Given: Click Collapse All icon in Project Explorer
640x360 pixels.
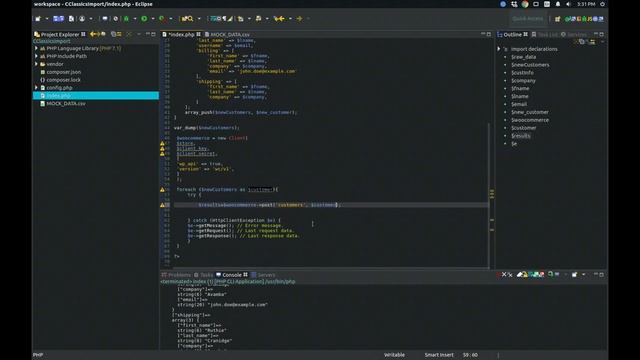Looking at the screenshot, I should [113, 34].
